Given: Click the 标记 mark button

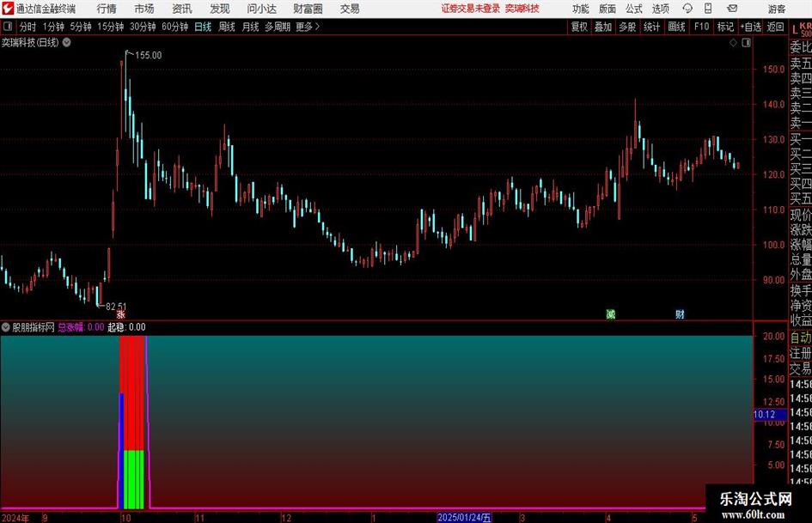Looking at the screenshot, I should (725, 27).
